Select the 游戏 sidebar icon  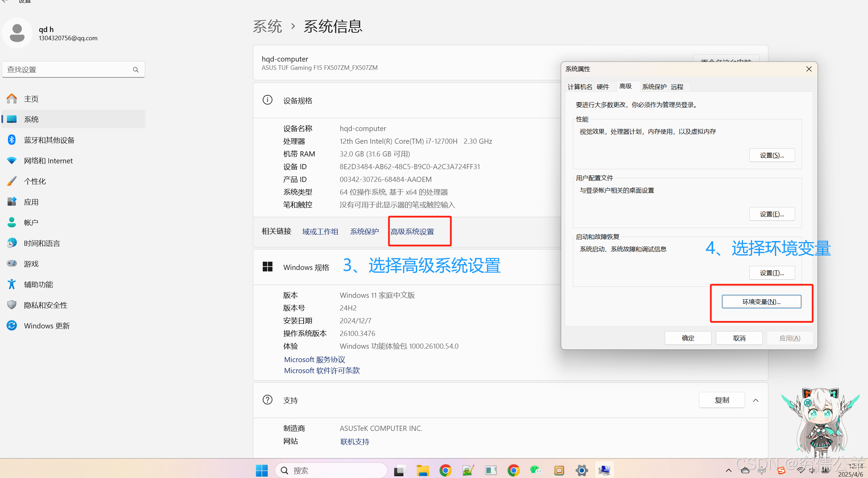pos(11,263)
